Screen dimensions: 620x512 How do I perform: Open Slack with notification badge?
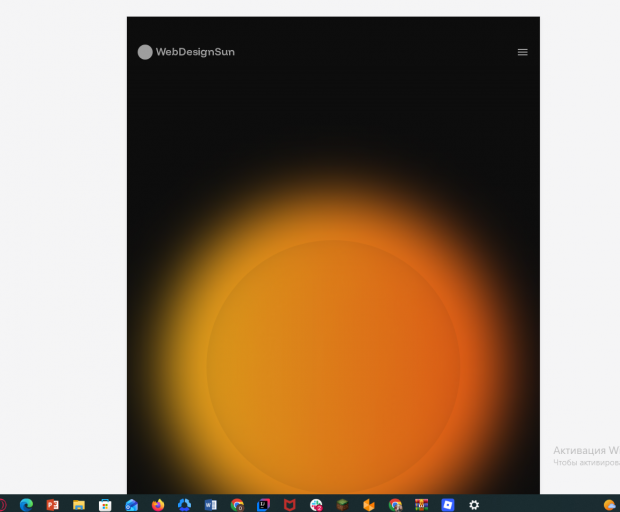point(316,505)
